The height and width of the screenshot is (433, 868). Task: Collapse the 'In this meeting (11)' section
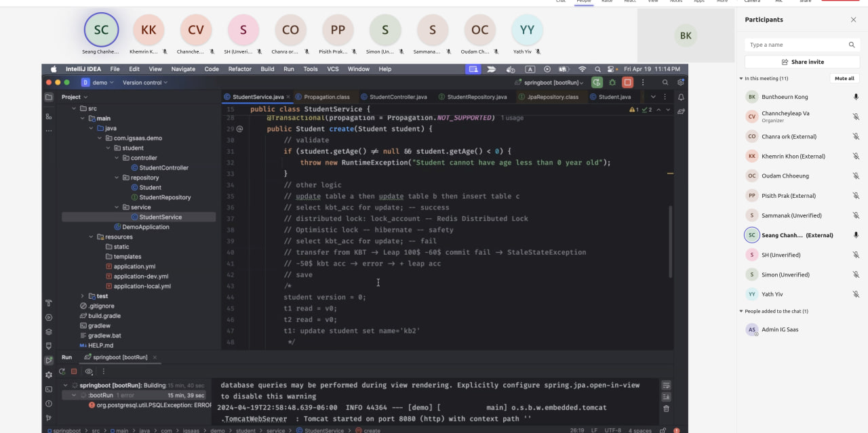pyautogui.click(x=741, y=79)
